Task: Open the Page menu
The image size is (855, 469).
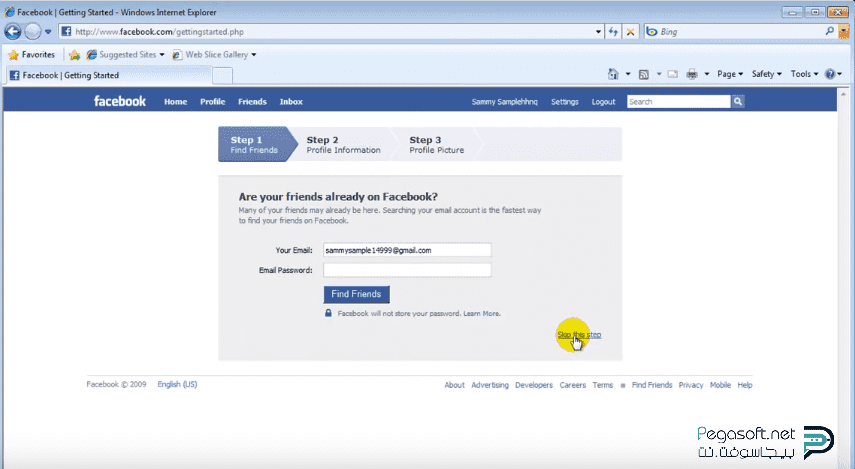Action: pyautogui.click(x=730, y=74)
